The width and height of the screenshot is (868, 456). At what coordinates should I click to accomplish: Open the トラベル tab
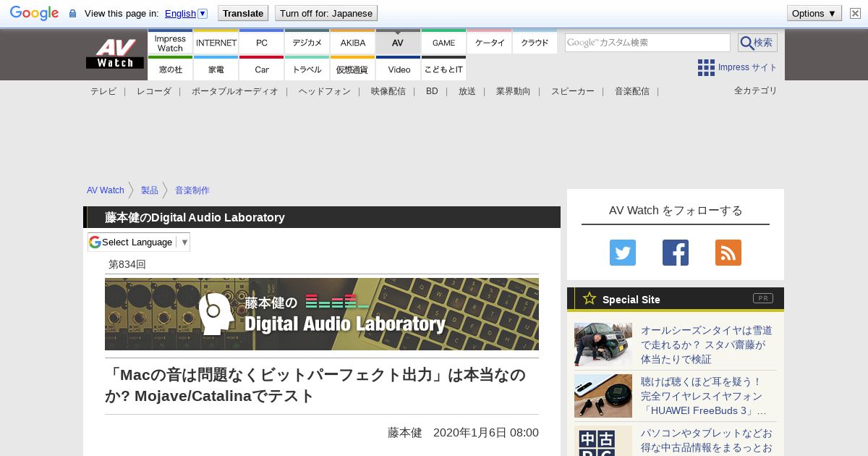(x=307, y=69)
